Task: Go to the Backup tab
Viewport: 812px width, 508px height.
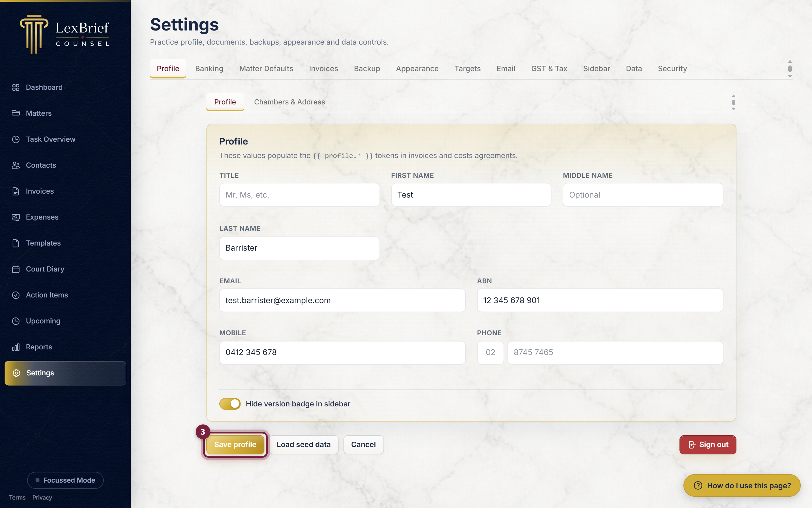Action: (x=367, y=69)
